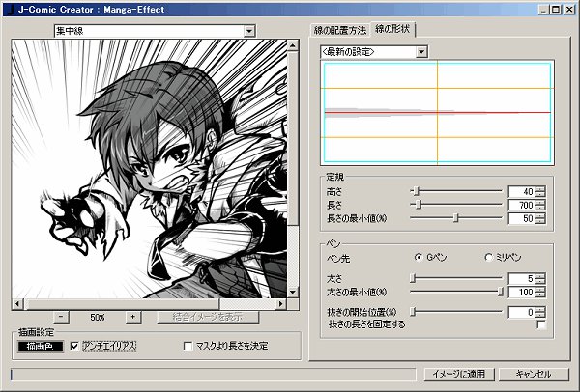Click the line shape graph preview

coord(437,113)
